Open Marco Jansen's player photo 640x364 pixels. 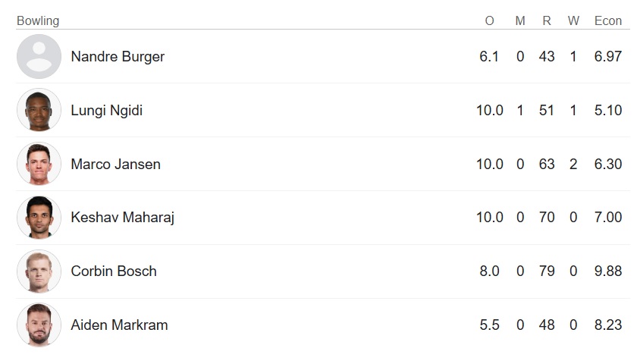tap(39, 165)
